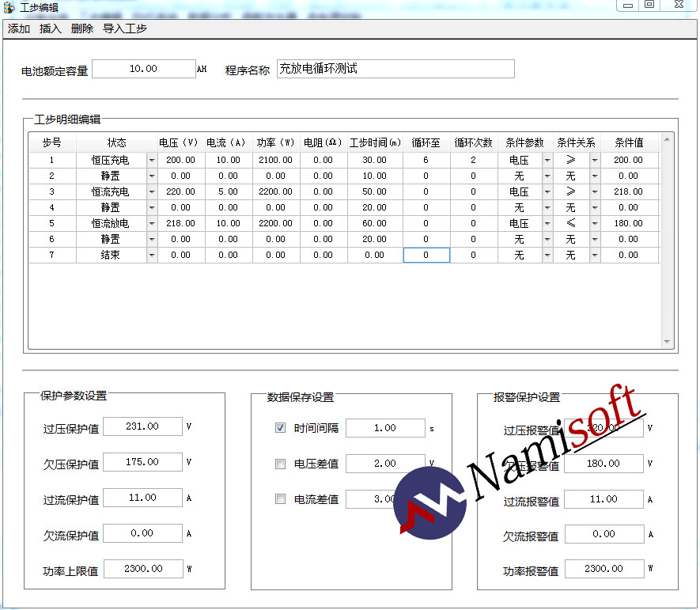The height and width of the screenshot is (610, 700).
Task: Open the 插入 menu
Action: [51, 28]
